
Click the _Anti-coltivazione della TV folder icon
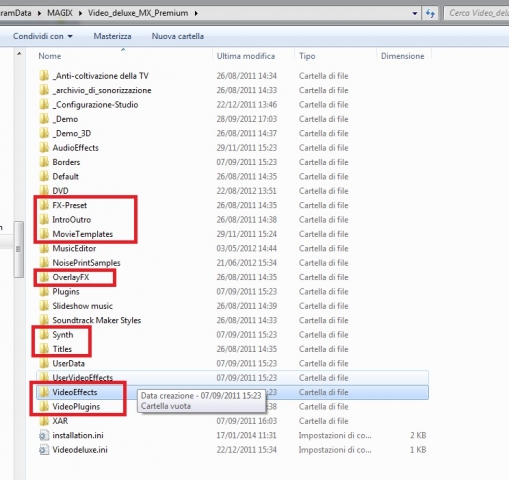point(44,76)
